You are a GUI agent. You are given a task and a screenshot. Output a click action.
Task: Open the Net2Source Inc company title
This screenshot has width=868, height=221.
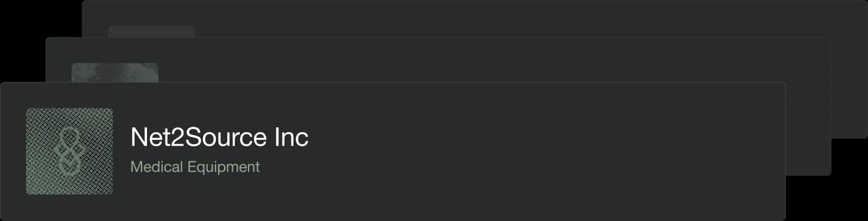(219, 138)
